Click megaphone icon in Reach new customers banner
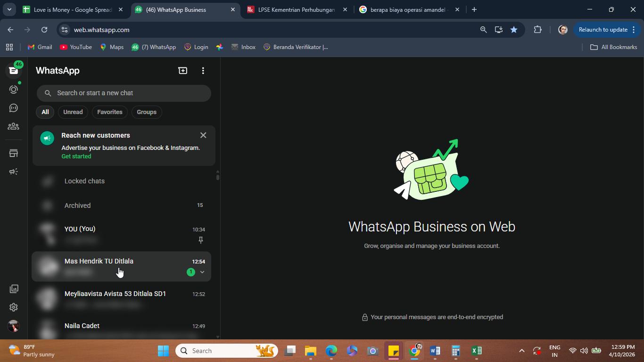The height and width of the screenshot is (362, 644). (x=47, y=139)
